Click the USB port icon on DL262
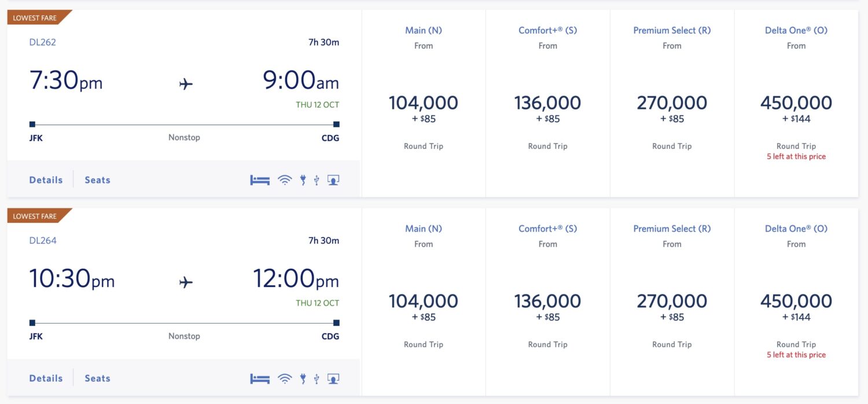The height and width of the screenshot is (404, 868). coord(316,179)
